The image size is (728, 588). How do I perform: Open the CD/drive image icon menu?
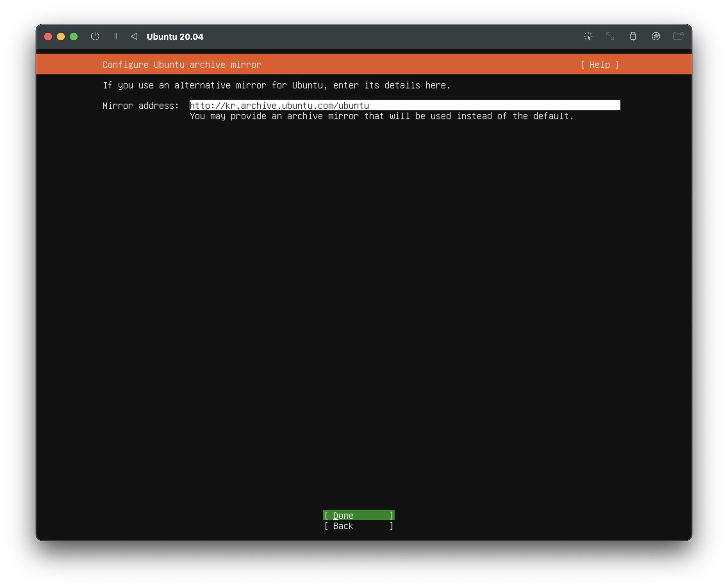tap(656, 36)
